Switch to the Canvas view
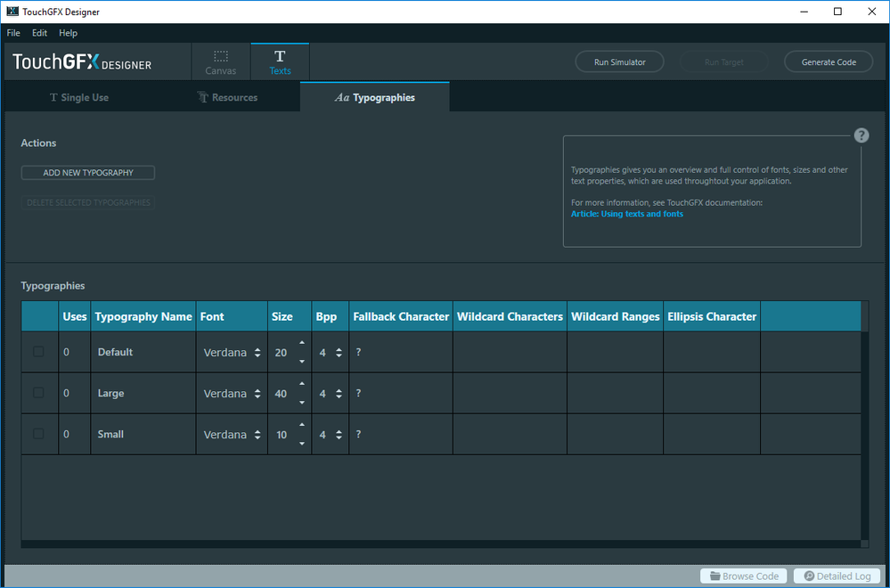890x588 pixels. click(x=221, y=62)
